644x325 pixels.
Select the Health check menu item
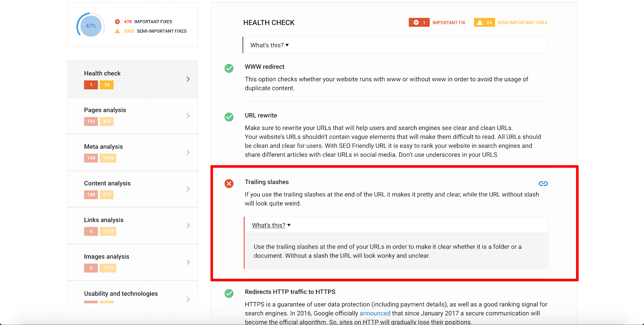132,79
